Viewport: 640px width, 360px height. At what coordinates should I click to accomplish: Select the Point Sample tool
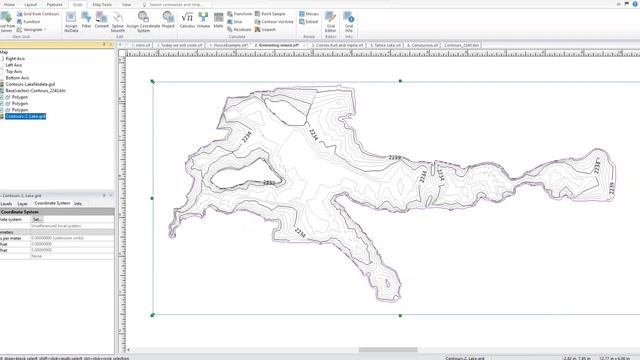point(270,14)
